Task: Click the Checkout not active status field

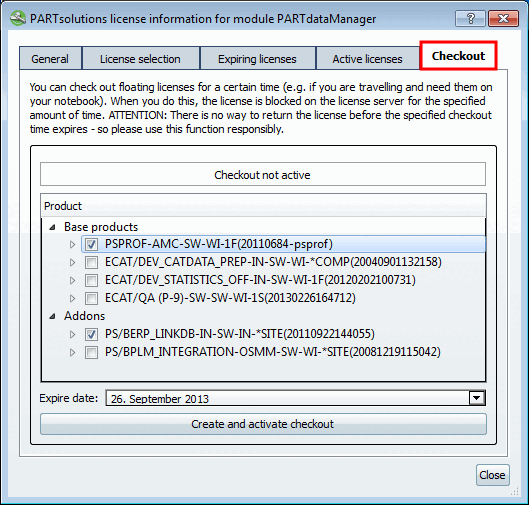Action: 263,174
